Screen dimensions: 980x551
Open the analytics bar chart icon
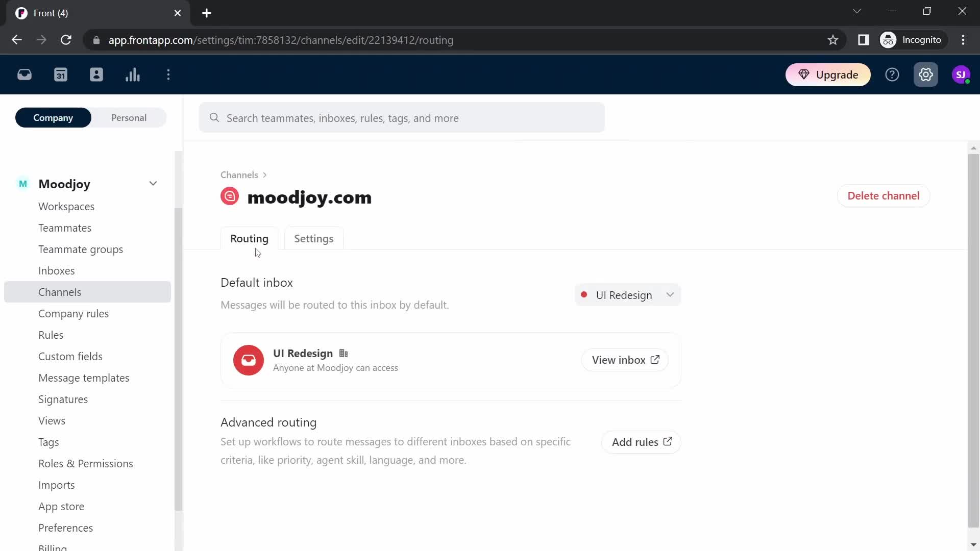(x=133, y=75)
